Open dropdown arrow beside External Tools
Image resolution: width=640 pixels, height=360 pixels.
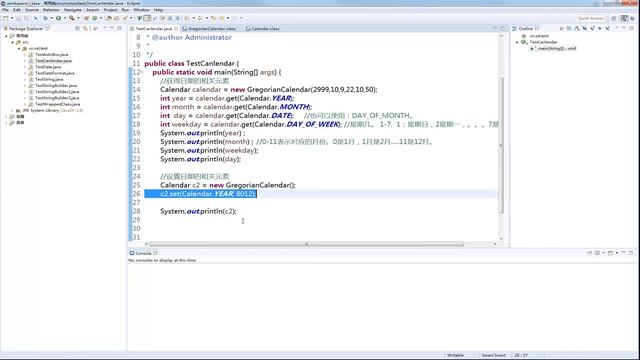click(78, 18)
